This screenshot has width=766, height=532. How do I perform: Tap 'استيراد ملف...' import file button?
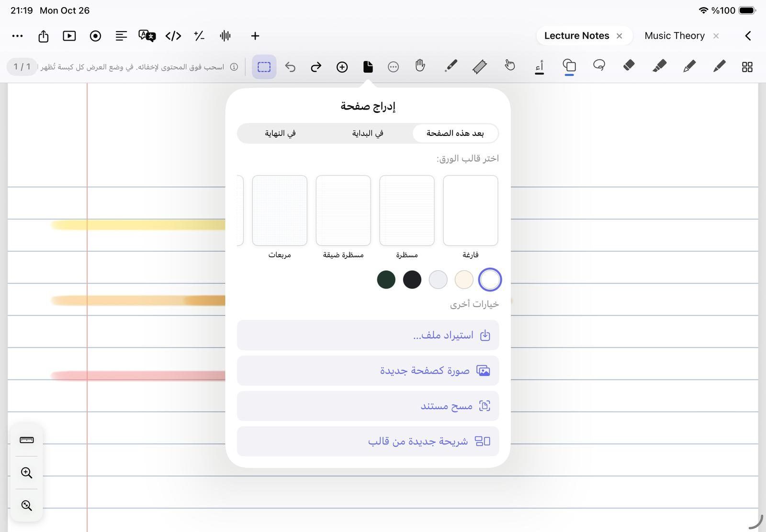[368, 335]
